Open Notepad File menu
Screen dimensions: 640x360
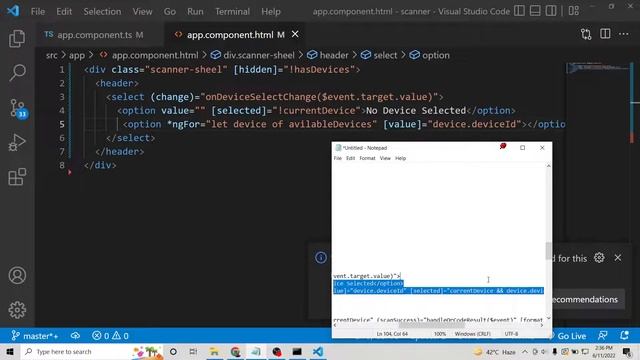(338, 158)
